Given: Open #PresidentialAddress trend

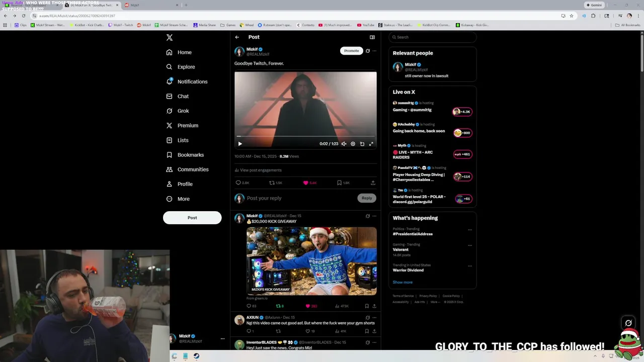Looking at the screenshot, I should point(413,234).
